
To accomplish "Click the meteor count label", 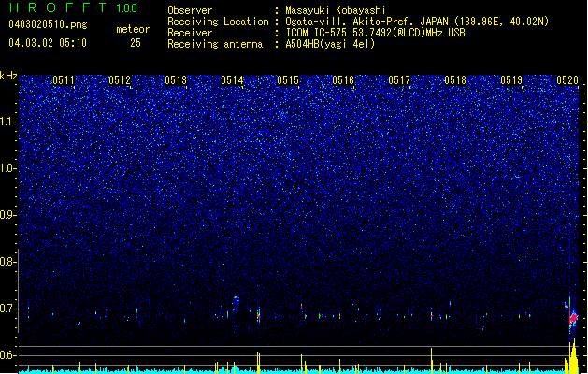I will click(x=133, y=29).
